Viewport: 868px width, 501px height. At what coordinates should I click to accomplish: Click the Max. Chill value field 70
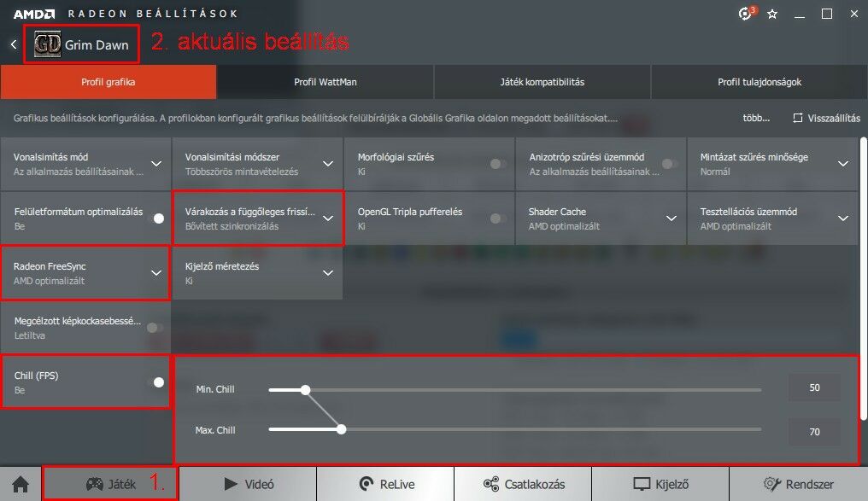[x=814, y=431]
